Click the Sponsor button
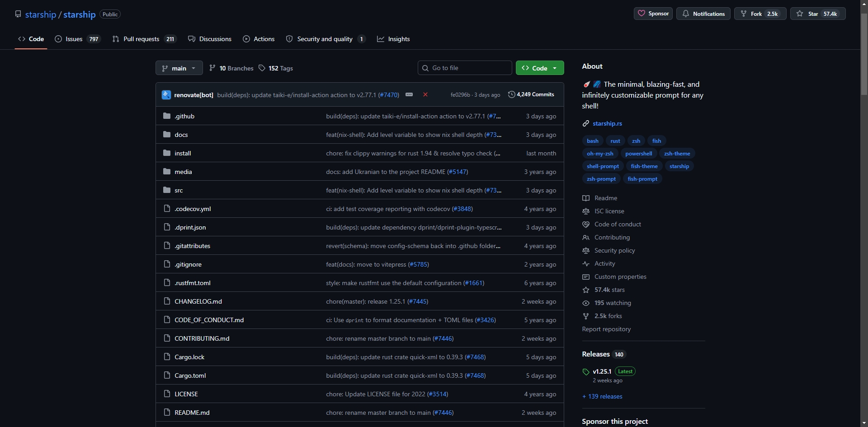868x427 pixels. click(653, 14)
